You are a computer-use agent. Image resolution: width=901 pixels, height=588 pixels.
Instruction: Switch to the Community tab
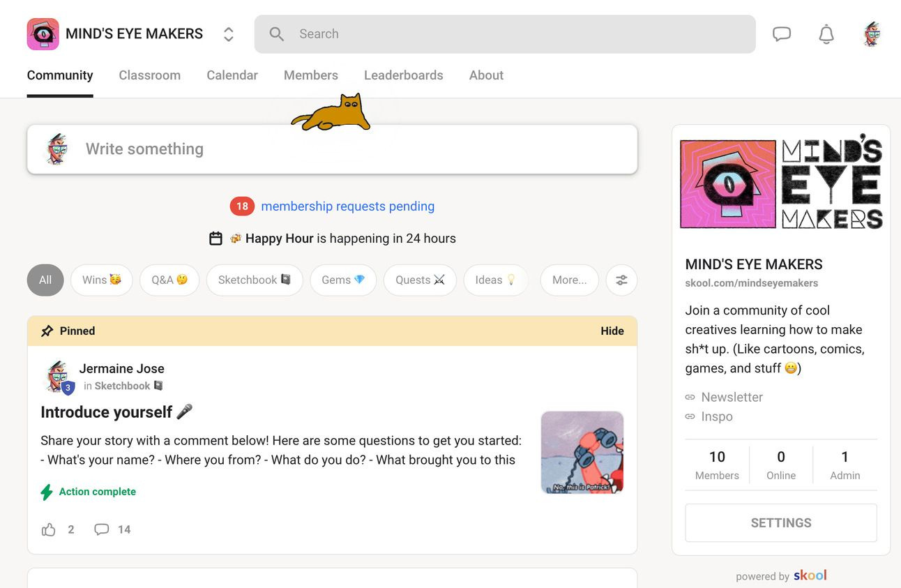point(60,75)
